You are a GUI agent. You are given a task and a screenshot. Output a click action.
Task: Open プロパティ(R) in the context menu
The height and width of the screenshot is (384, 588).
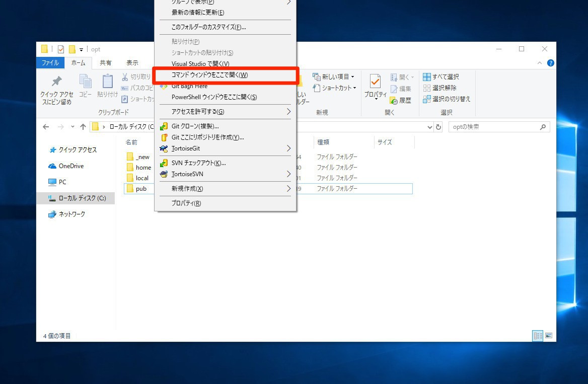(x=225, y=203)
